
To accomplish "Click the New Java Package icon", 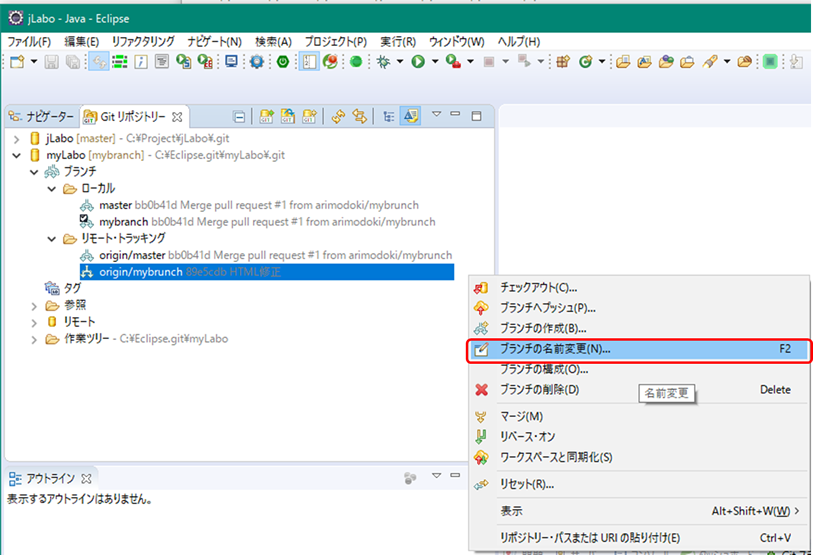I will tap(563, 62).
